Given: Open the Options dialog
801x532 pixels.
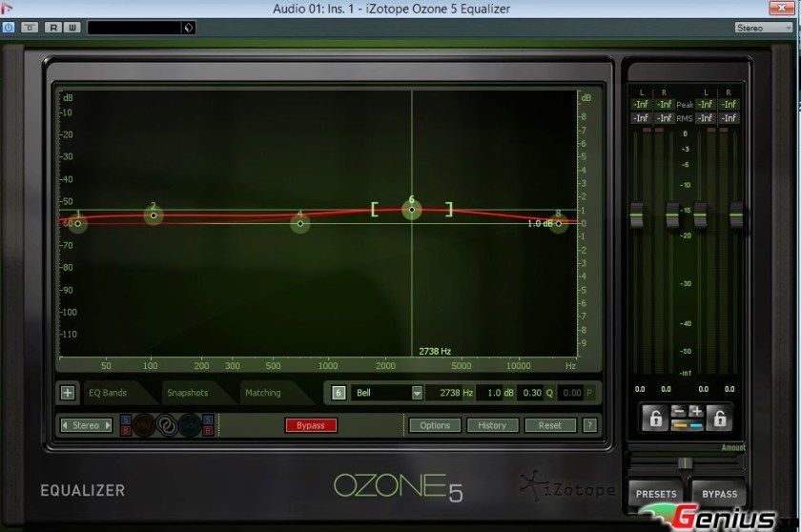Looking at the screenshot, I should click(435, 425).
